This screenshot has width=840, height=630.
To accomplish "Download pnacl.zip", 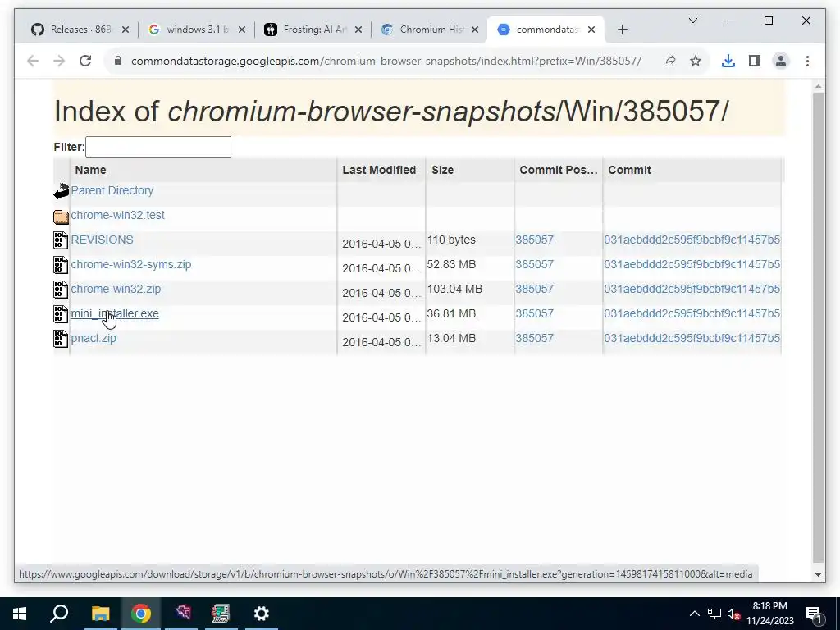I will click(x=94, y=339).
